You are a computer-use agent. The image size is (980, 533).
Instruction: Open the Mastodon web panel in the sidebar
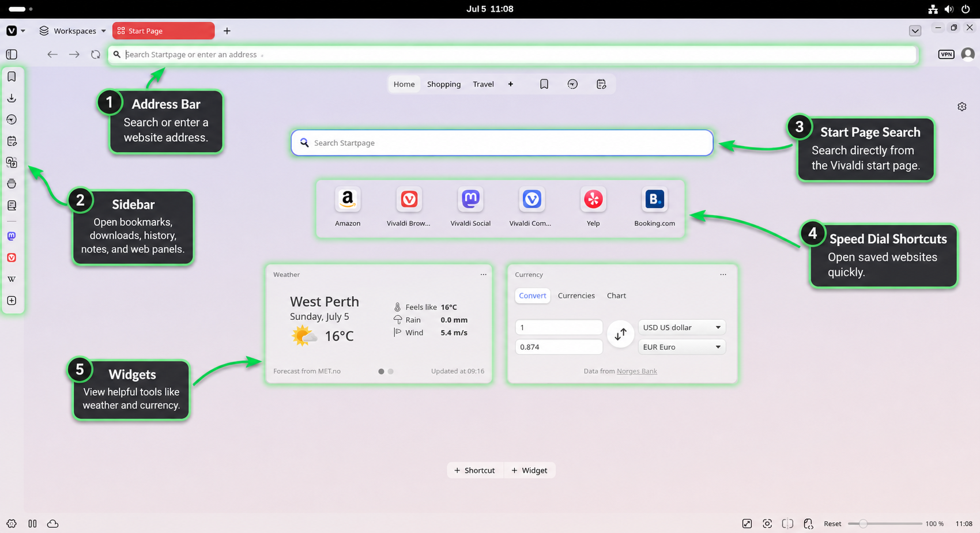(x=12, y=236)
